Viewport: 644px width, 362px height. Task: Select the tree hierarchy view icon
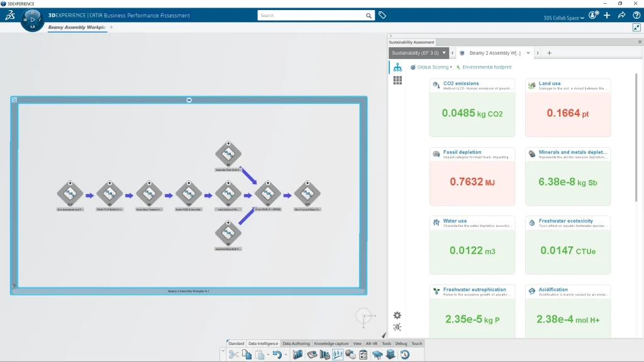point(397,67)
